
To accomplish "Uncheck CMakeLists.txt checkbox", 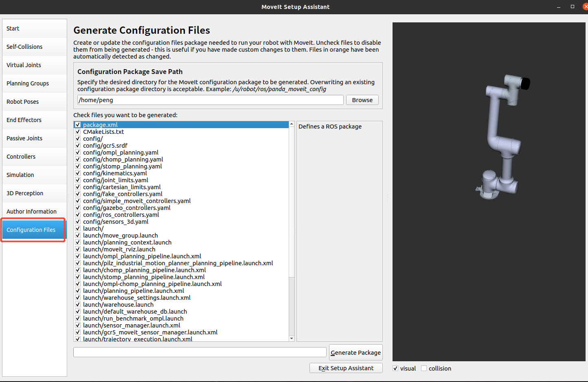I will click(x=78, y=132).
